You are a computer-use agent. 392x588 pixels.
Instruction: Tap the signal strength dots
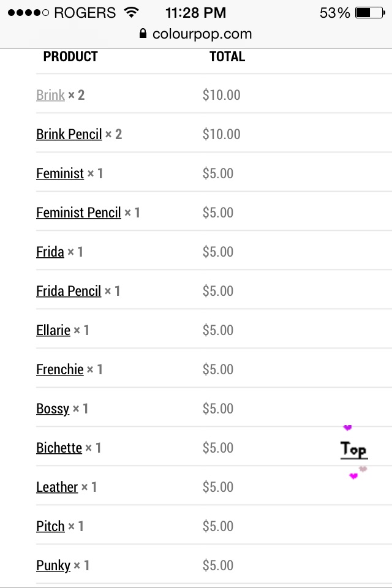pos(28,13)
